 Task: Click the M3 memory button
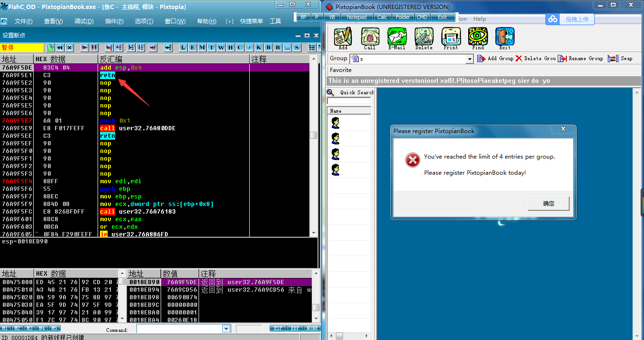[x=30, y=328]
